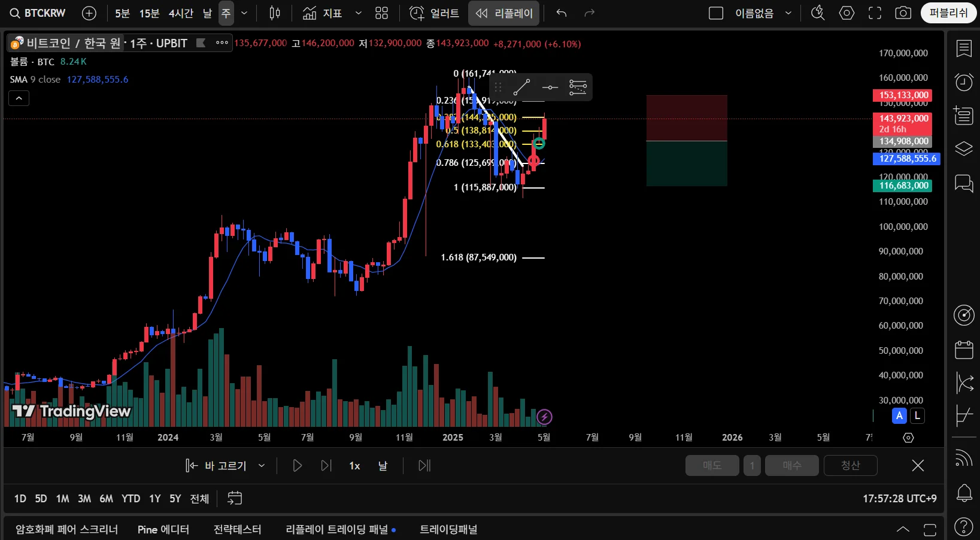Open the notifications bell icon

tap(964, 493)
